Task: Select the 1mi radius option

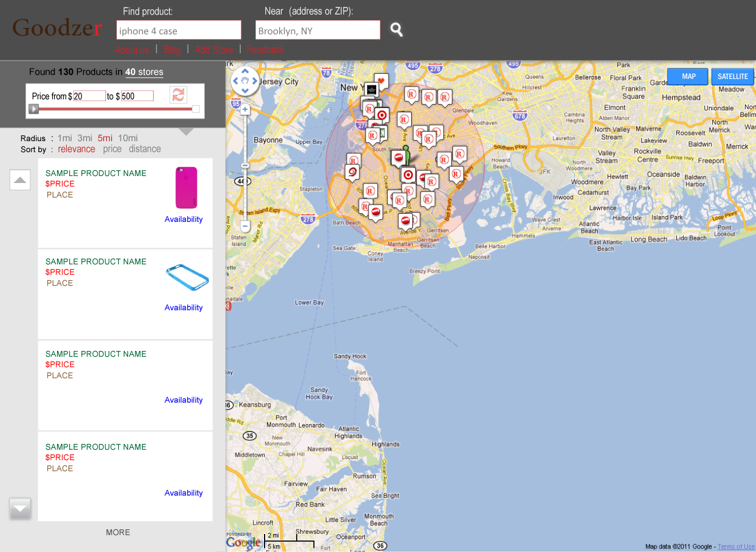Action: coord(65,138)
